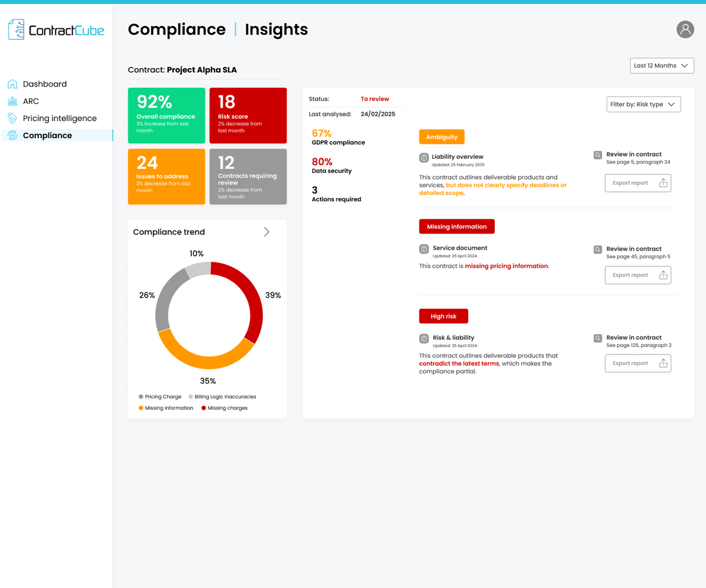Click the Service document clipboard icon
This screenshot has height=588, width=706.
(424, 249)
